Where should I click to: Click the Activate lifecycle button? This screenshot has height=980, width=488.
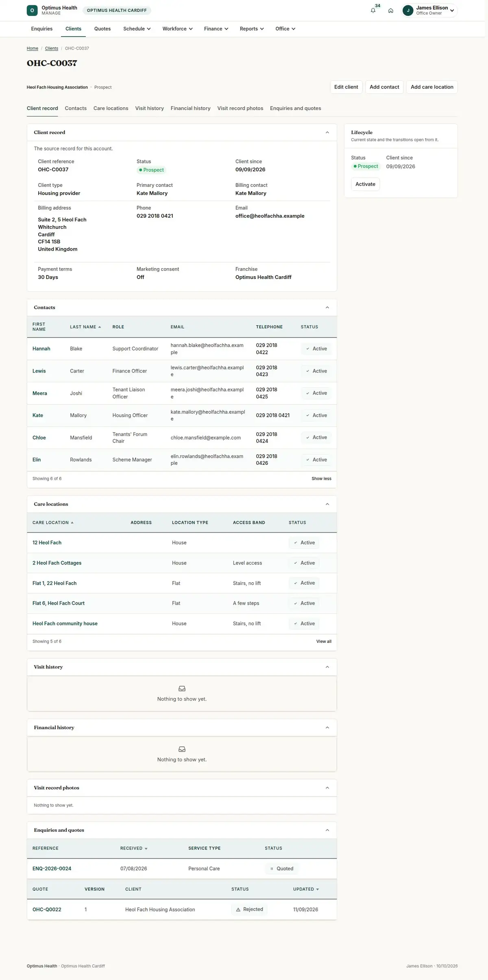click(x=365, y=184)
